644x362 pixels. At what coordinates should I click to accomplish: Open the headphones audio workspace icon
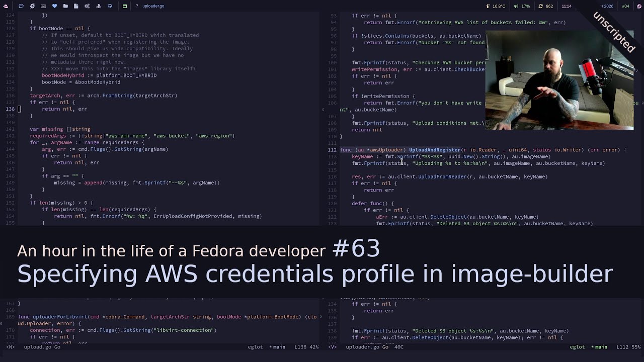[110, 6]
